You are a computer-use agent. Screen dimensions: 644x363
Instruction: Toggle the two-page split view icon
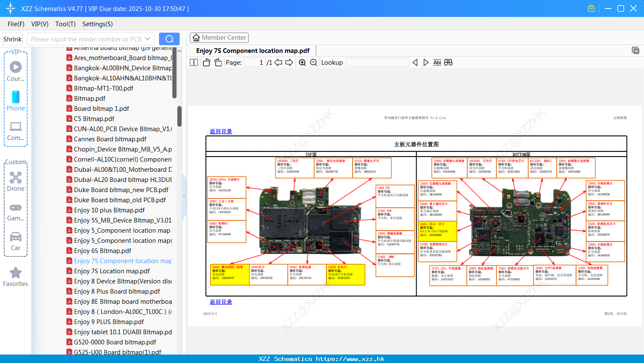point(194,62)
